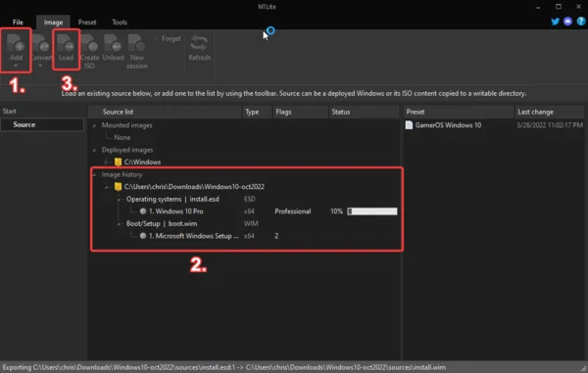Switch to the Tools ribbon tab
The image size is (588, 373).
(x=120, y=23)
